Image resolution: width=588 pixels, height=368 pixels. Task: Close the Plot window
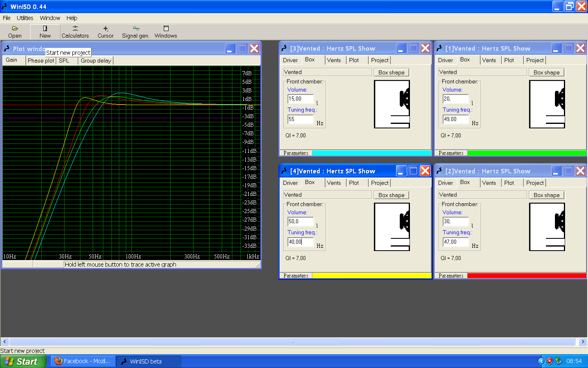(x=254, y=49)
